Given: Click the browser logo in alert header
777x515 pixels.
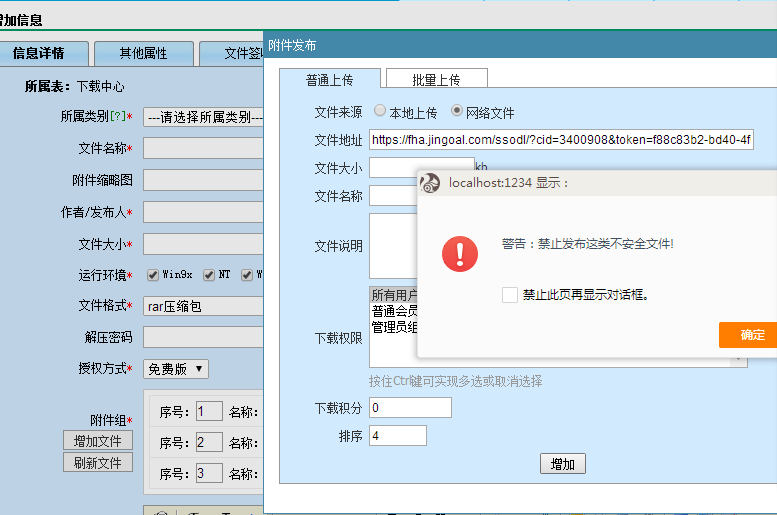Looking at the screenshot, I should click(x=430, y=182).
